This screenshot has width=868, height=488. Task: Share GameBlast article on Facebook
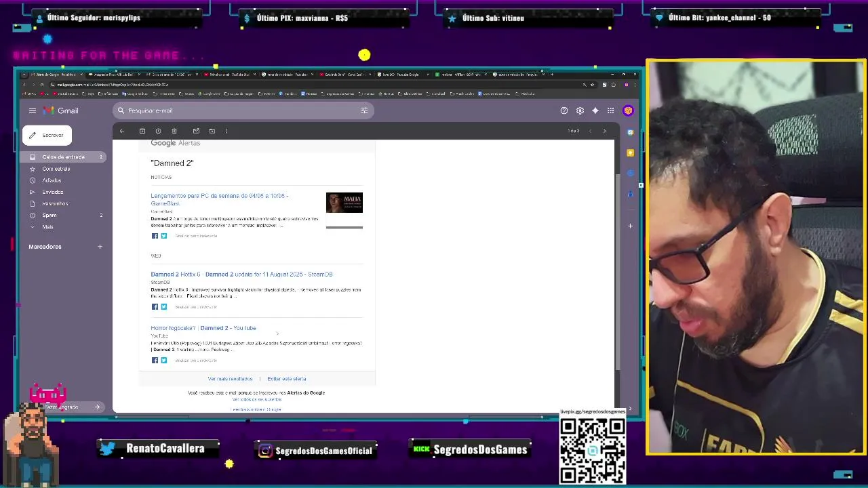click(x=155, y=236)
